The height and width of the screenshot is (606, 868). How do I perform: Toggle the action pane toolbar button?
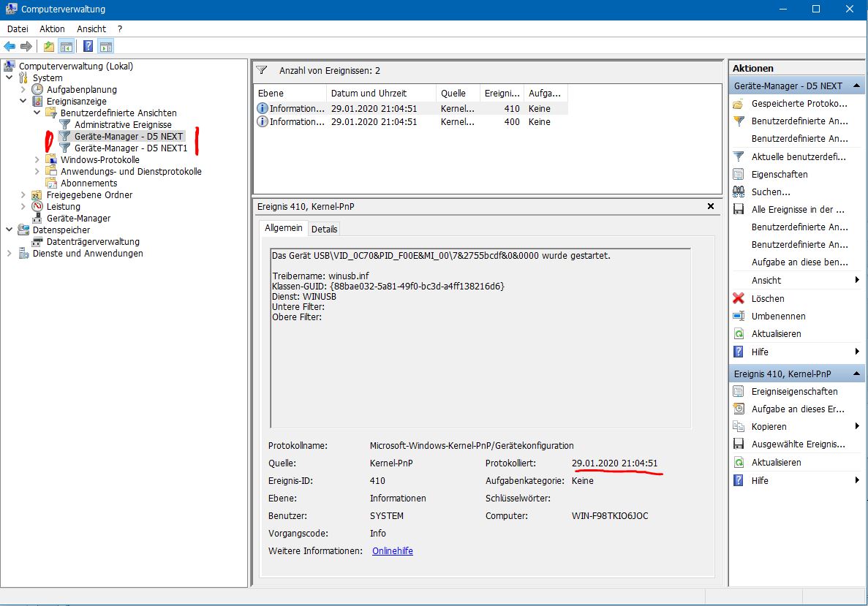point(106,47)
